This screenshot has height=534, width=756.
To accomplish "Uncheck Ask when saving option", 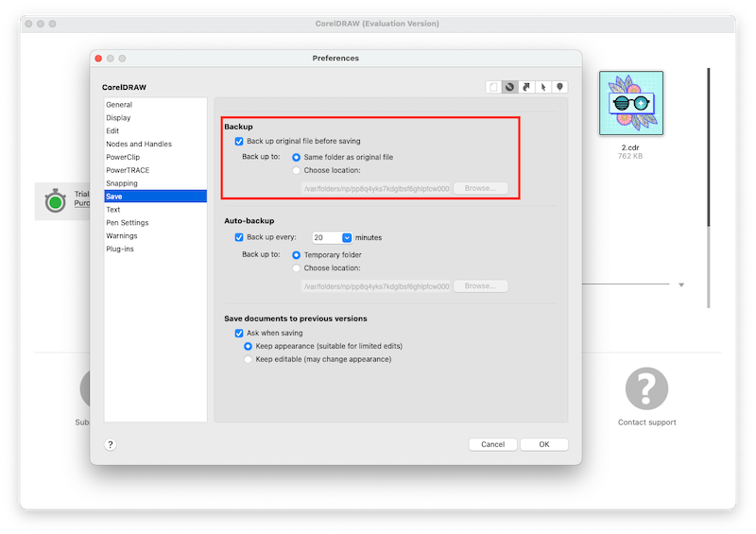I will (239, 334).
